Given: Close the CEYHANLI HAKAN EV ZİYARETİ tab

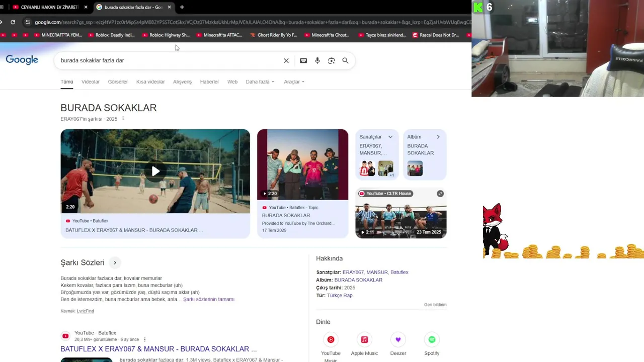Looking at the screenshot, I should (86, 7).
